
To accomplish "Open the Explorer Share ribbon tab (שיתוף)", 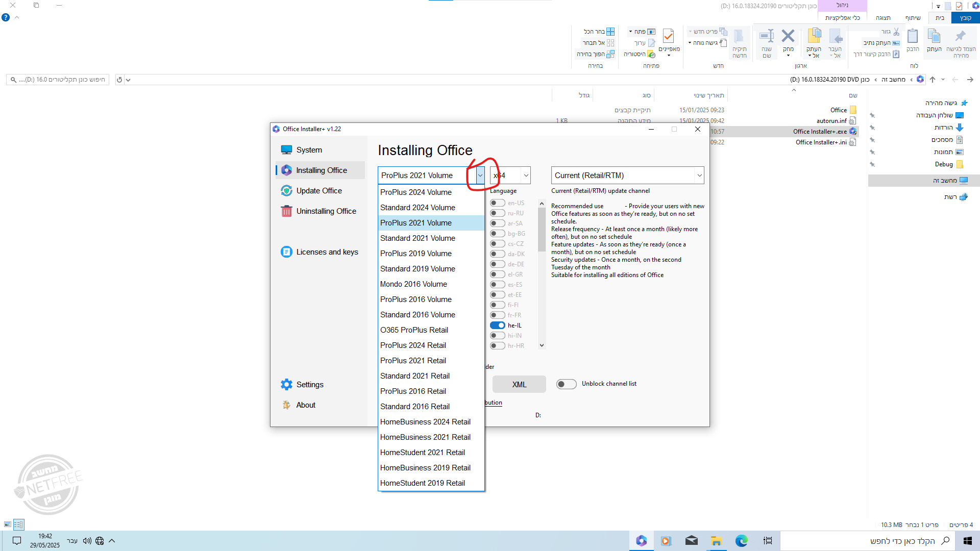I will coord(913,18).
